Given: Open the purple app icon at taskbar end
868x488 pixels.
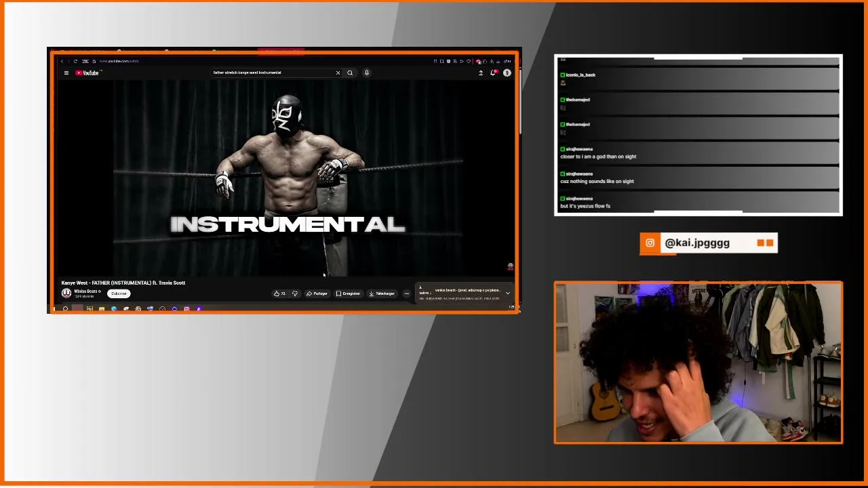Looking at the screenshot, I should click(x=199, y=309).
